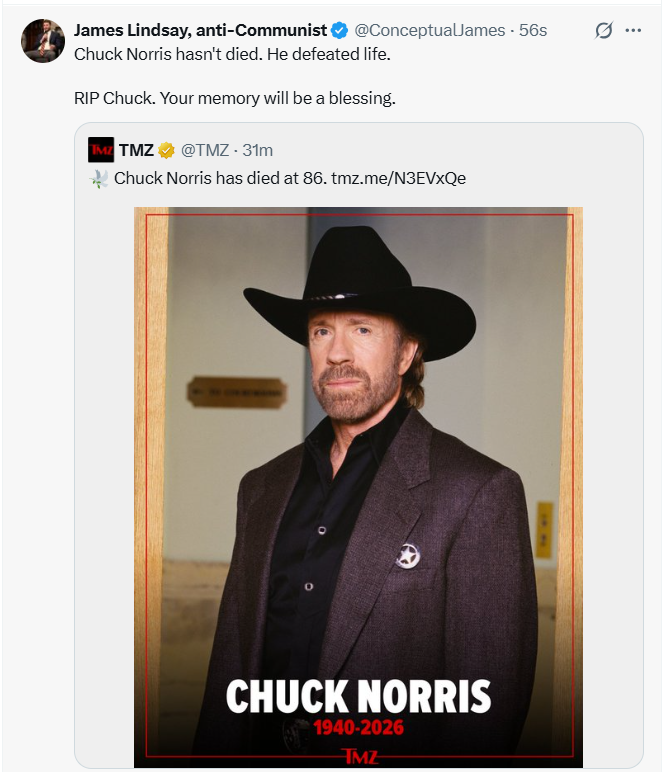The height and width of the screenshot is (772, 664).
Task: Click the Grok explain-post icon
Action: click(x=603, y=31)
